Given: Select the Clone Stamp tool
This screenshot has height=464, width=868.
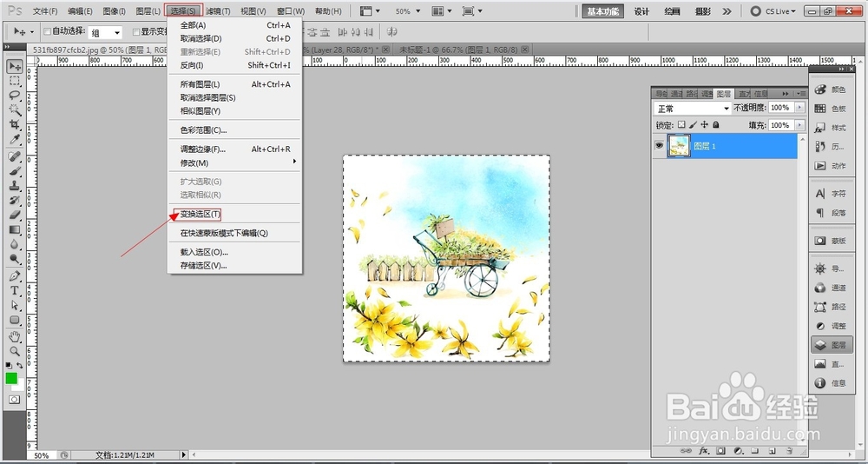Looking at the screenshot, I should (15, 185).
